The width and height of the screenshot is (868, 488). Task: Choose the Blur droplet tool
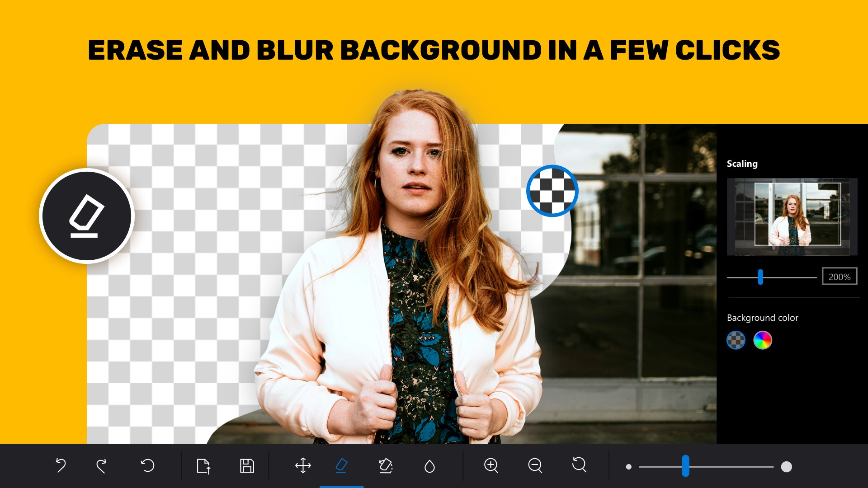coord(429,465)
